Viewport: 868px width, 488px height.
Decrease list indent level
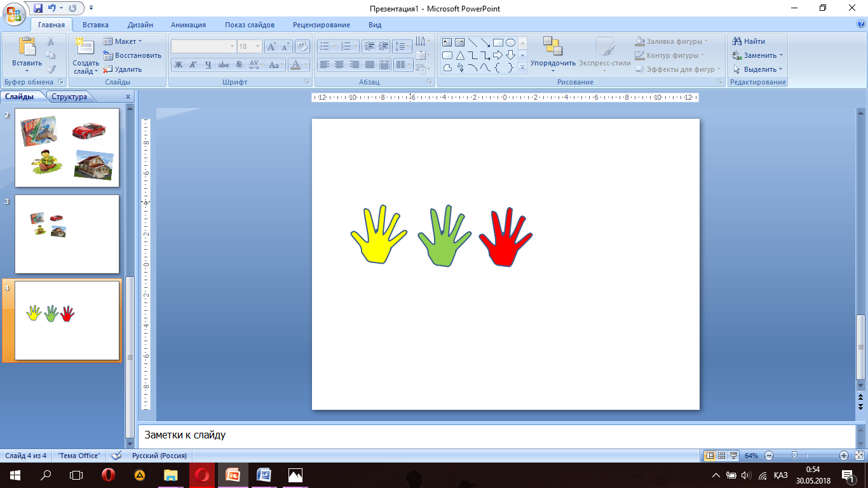pos(370,46)
